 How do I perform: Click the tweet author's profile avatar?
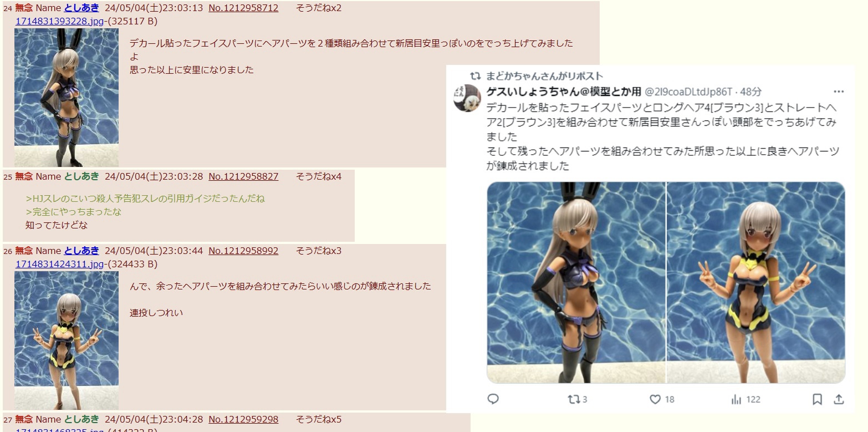(467, 98)
